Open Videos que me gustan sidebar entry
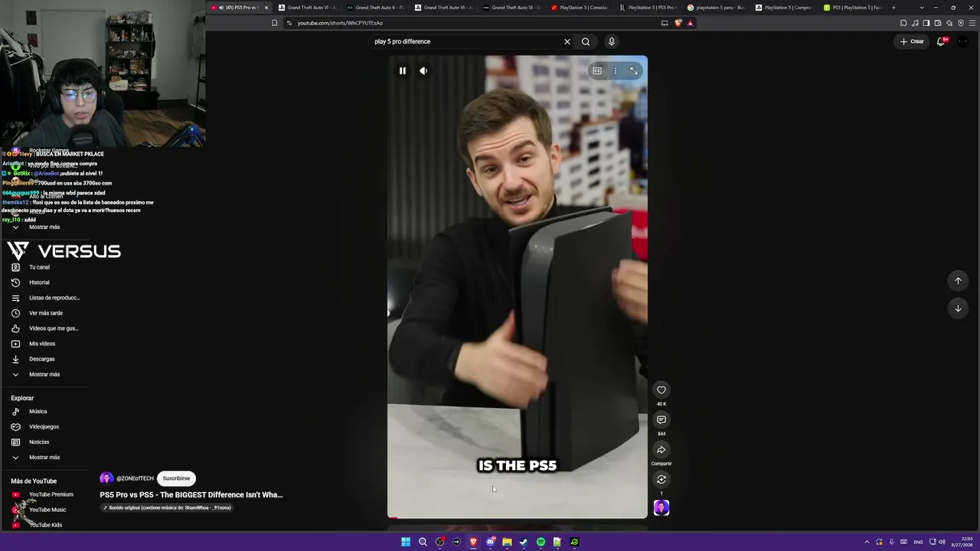The height and width of the screenshot is (551, 980). coord(46,328)
